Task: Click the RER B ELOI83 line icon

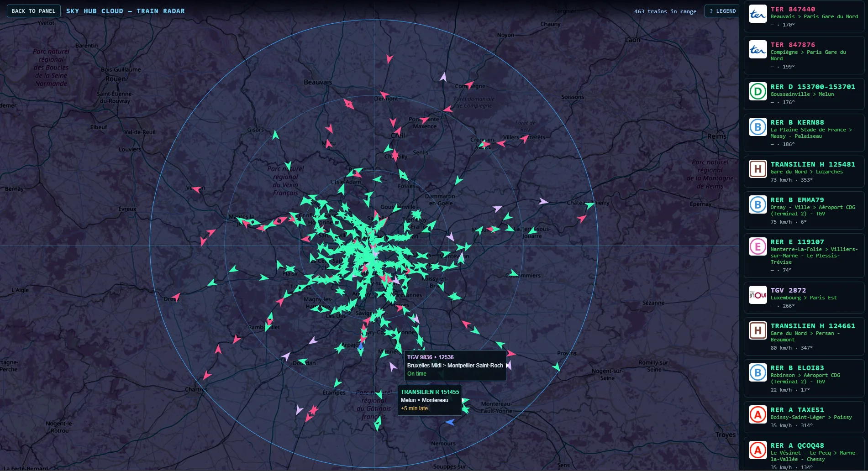Action: tap(758, 372)
